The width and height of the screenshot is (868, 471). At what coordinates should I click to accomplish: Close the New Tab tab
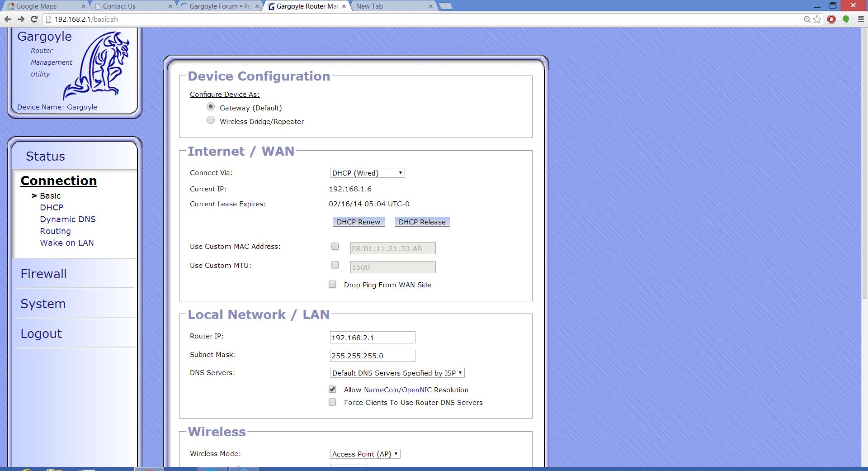[x=430, y=6]
